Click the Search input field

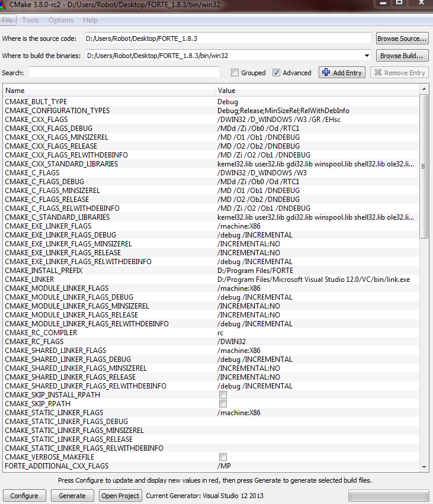(124, 73)
